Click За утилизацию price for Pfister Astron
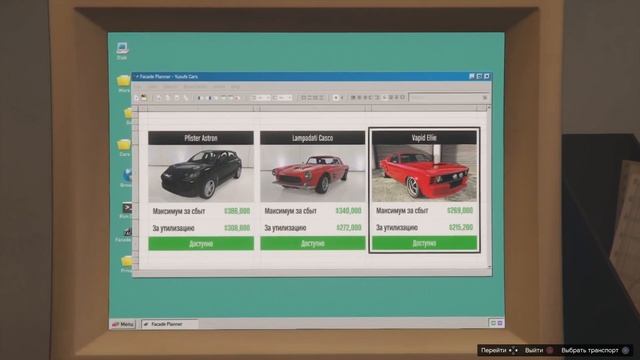640x360 pixels. click(x=237, y=228)
